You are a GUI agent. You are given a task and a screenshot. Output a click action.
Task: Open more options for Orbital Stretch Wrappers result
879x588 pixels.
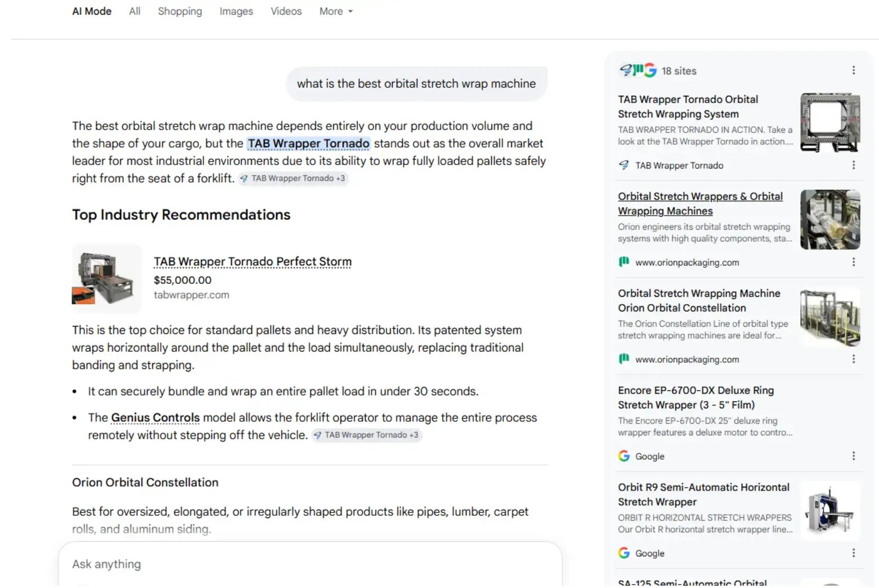point(854,262)
